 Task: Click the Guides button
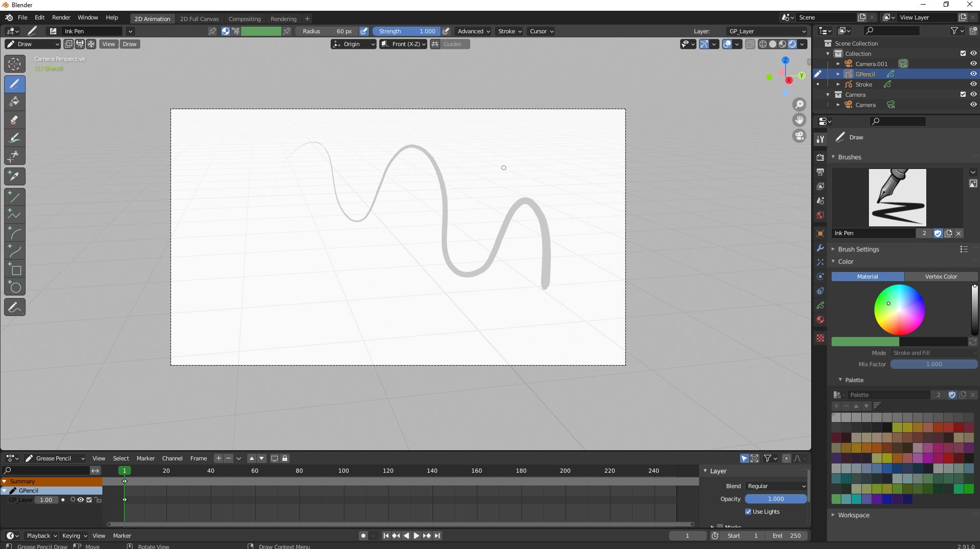(452, 44)
